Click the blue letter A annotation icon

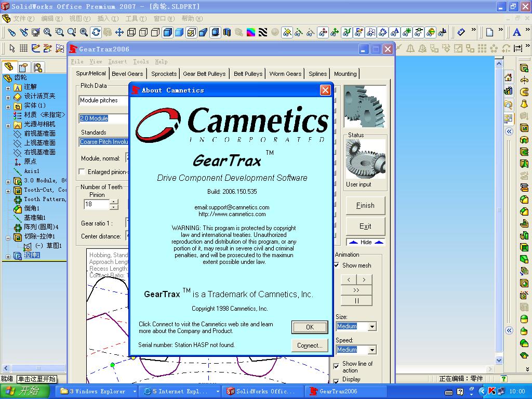click(517, 32)
